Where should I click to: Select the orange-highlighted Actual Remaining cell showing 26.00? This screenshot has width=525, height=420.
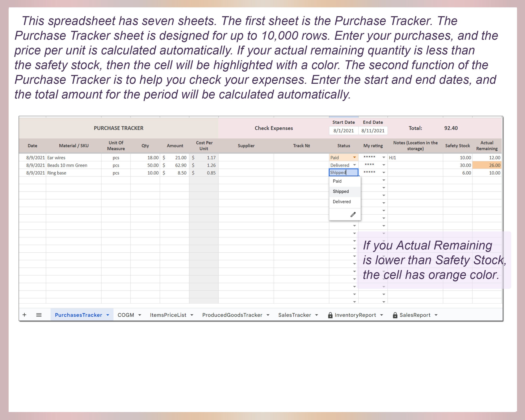(487, 165)
